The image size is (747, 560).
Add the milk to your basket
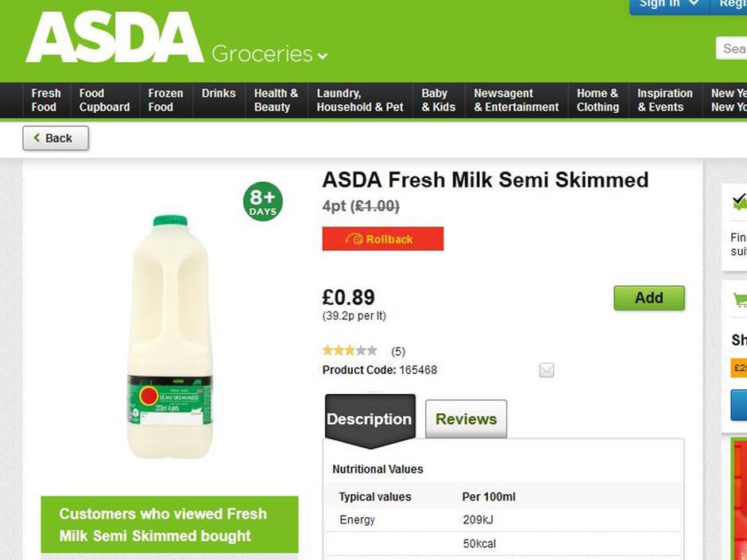pos(648,297)
